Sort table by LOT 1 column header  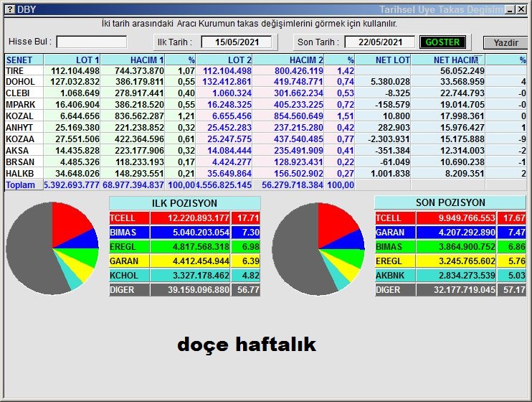(x=72, y=60)
